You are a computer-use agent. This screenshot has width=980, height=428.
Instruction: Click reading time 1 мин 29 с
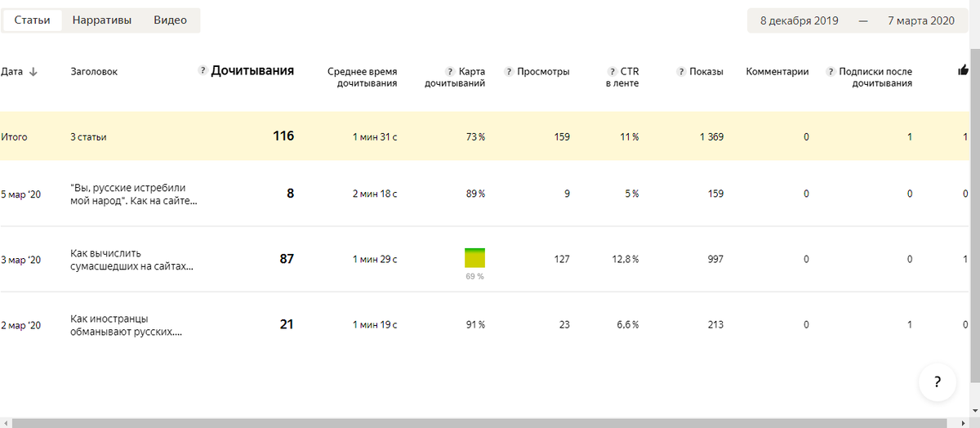pyautogui.click(x=375, y=260)
